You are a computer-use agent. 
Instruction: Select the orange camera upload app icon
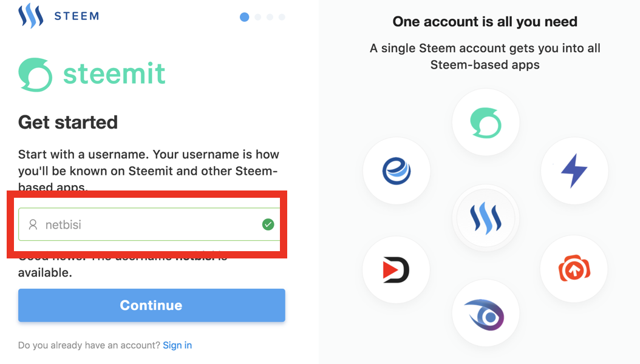(x=574, y=269)
